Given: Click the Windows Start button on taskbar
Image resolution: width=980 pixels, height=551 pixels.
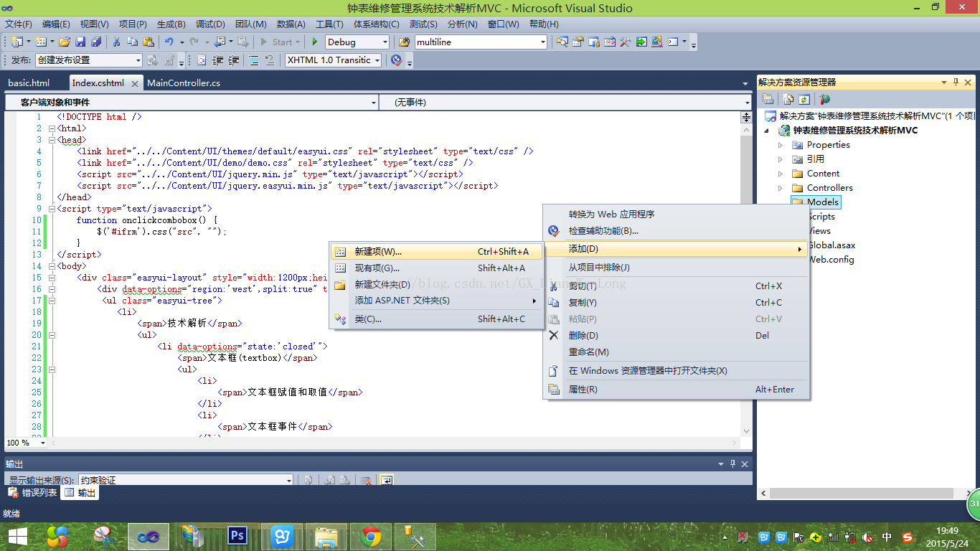Looking at the screenshot, I should coord(18,536).
